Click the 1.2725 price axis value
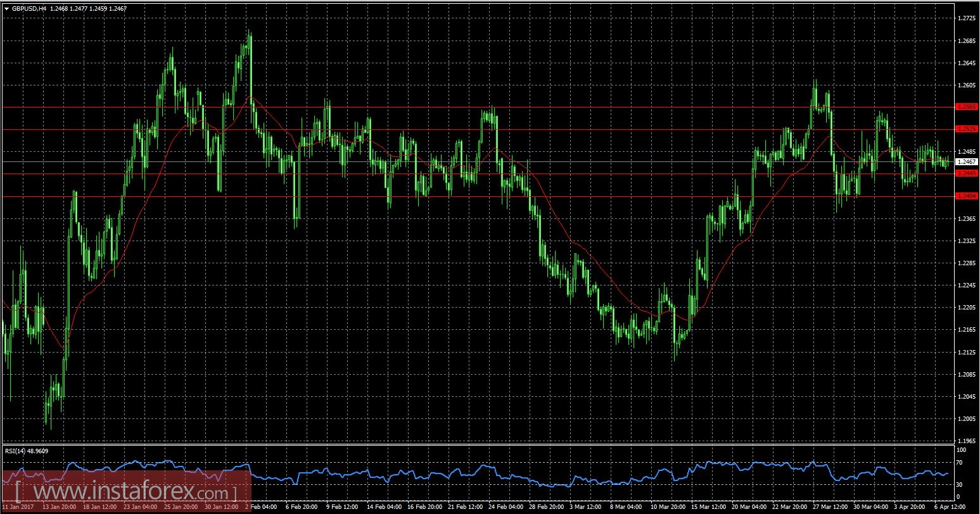This screenshot has height=514, width=980. click(x=967, y=18)
